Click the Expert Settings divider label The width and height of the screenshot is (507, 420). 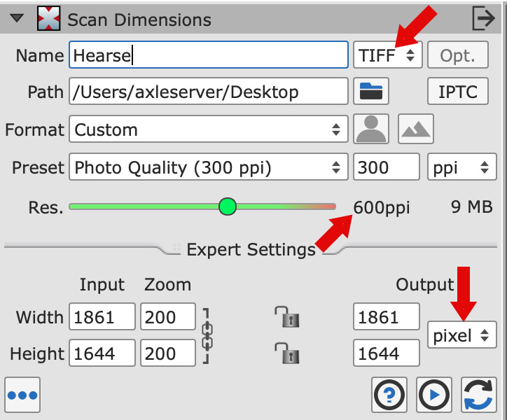(x=251, y=250)
